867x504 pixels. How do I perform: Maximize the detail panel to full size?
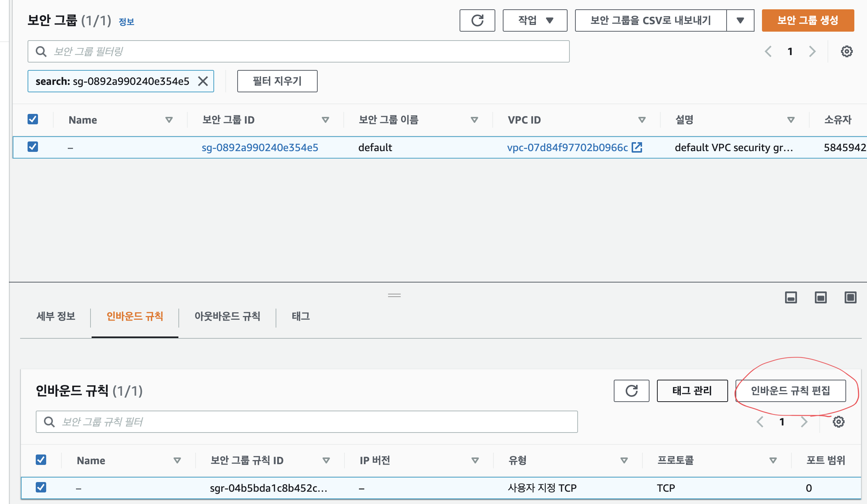[850, 297]
